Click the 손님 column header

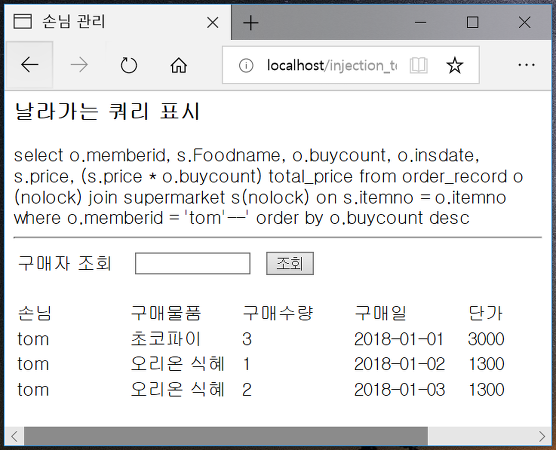pyautogui.click(x=35, y=313)
